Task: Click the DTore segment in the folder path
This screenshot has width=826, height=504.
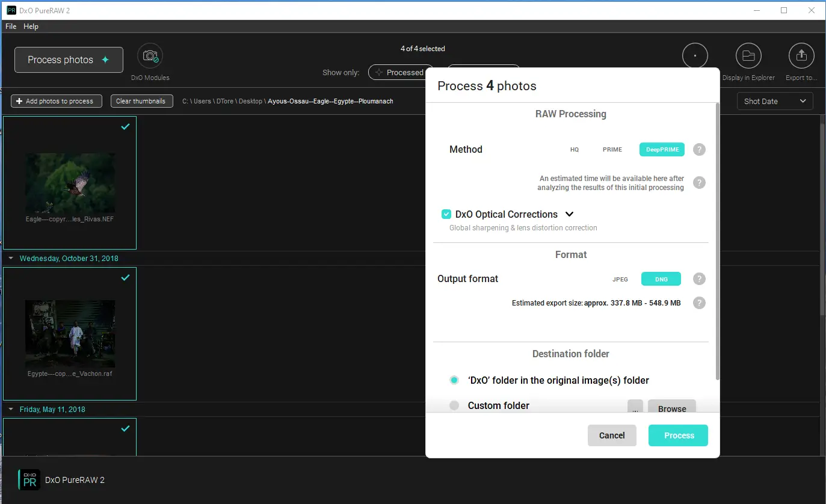Action: coord(225,101)
